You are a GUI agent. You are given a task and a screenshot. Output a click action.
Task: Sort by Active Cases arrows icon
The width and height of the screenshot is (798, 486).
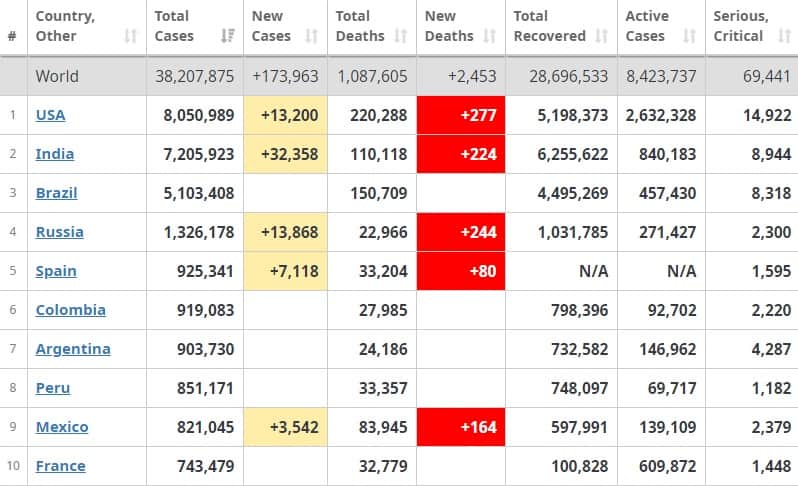pos(690,36)
